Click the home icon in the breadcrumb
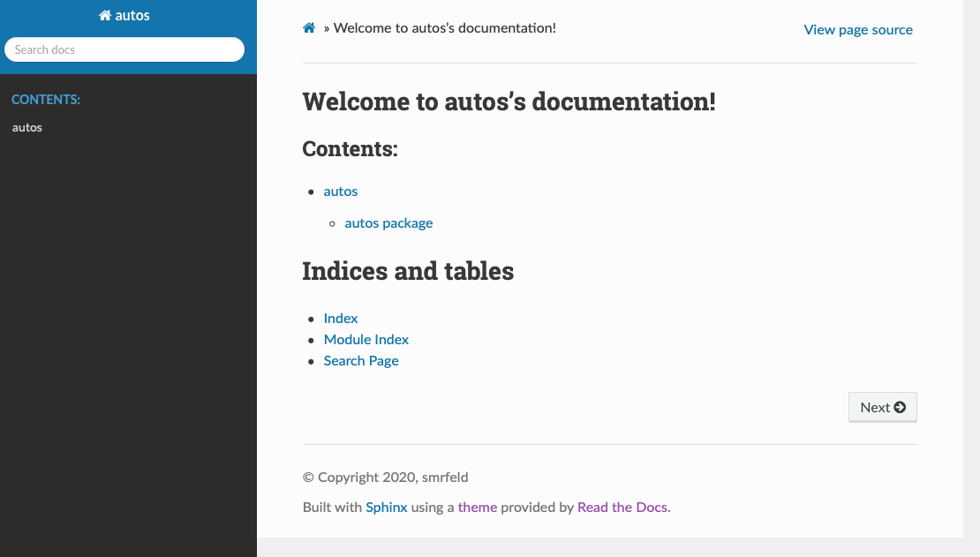Viewport: 980px width, 557px height. pos(309,28)
